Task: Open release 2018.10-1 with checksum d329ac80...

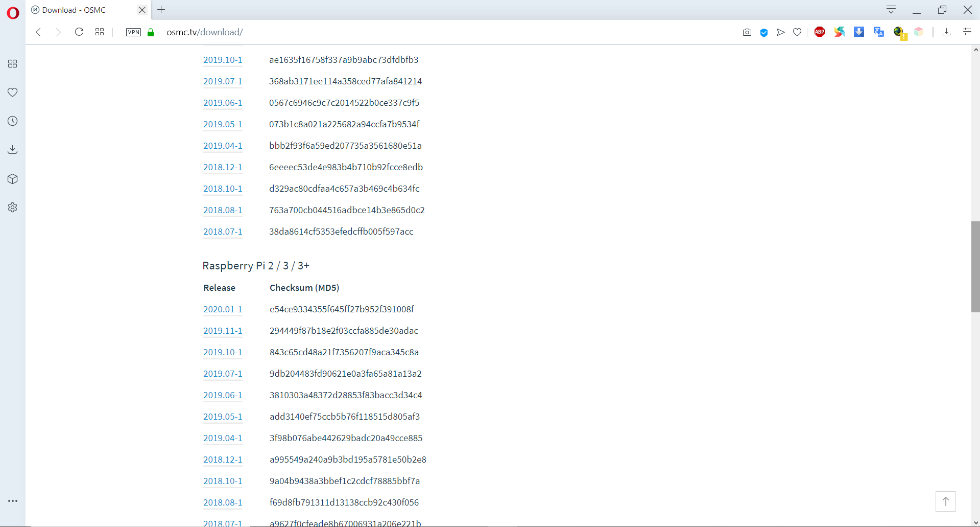Action: coord(223,189)
